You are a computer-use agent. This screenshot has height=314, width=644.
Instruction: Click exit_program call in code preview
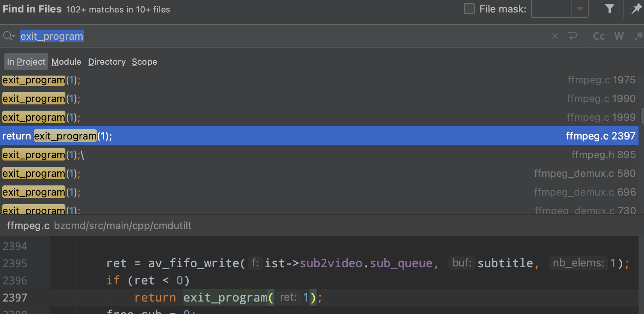[x=225, y=298]
